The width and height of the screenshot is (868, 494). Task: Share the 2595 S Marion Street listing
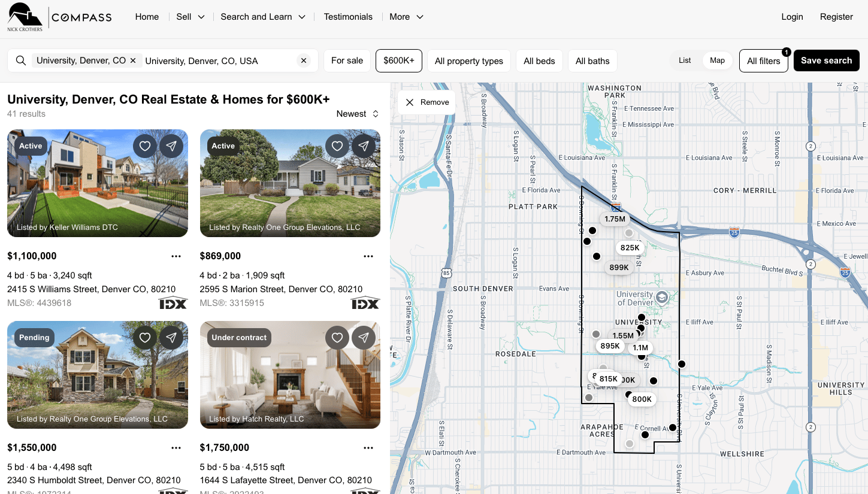tap(364, 146)
